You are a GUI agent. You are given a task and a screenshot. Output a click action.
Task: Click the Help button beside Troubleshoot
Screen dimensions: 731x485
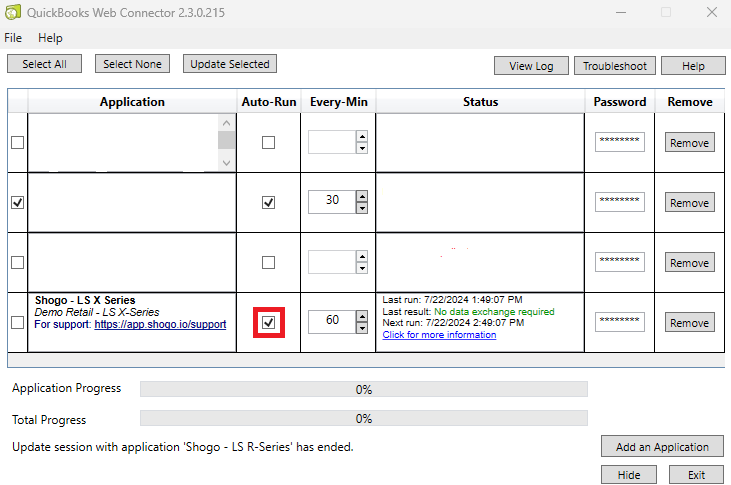[693, 66]
